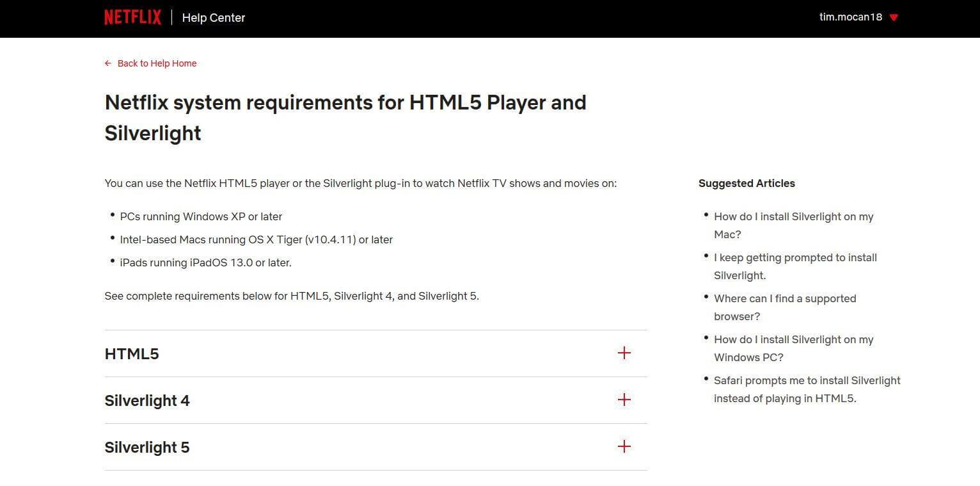980x486 pixels.
Task: Click 'iPads running iPadOS 13.0 or later' bullet
Action: click(205, 263)
